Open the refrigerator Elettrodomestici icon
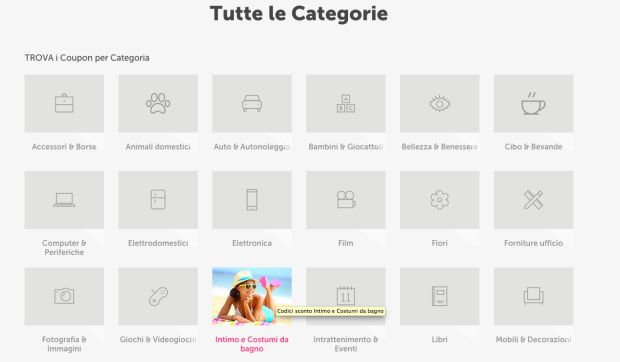This screenshot has height=362, width=620. point(158,200)
